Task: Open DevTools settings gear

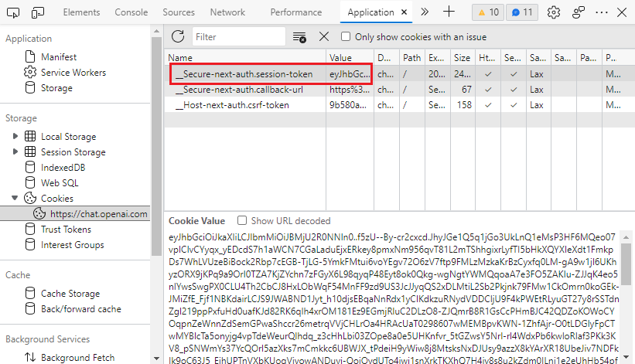Action: coord(554,12)
